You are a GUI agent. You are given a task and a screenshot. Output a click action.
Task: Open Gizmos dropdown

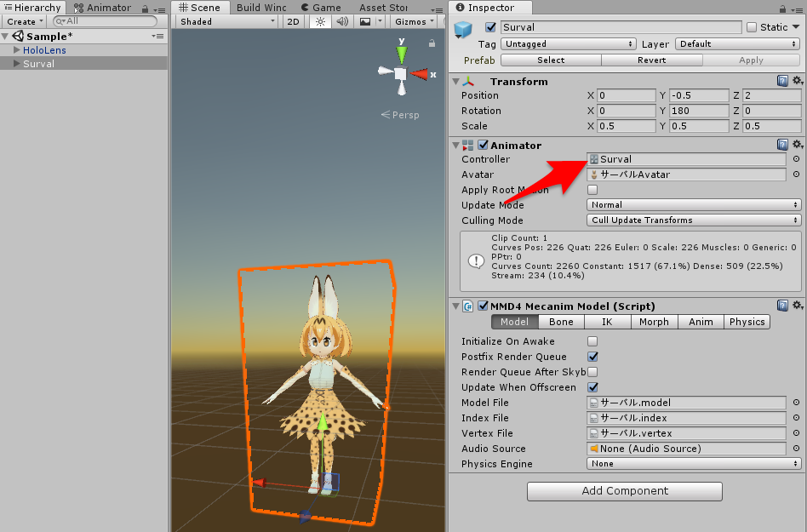(415, 21)
